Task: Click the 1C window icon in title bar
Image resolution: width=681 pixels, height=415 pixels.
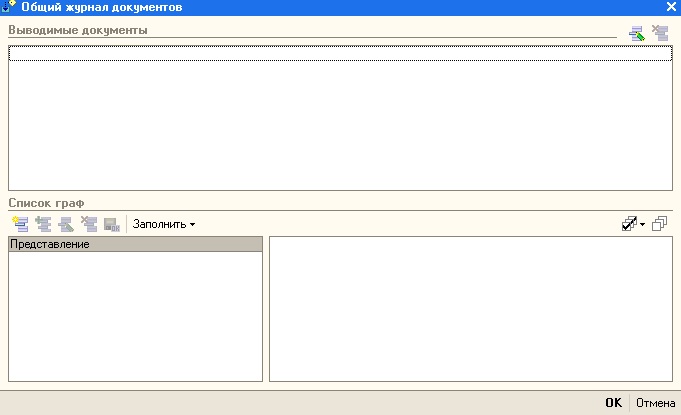Action: coord(10,7)
